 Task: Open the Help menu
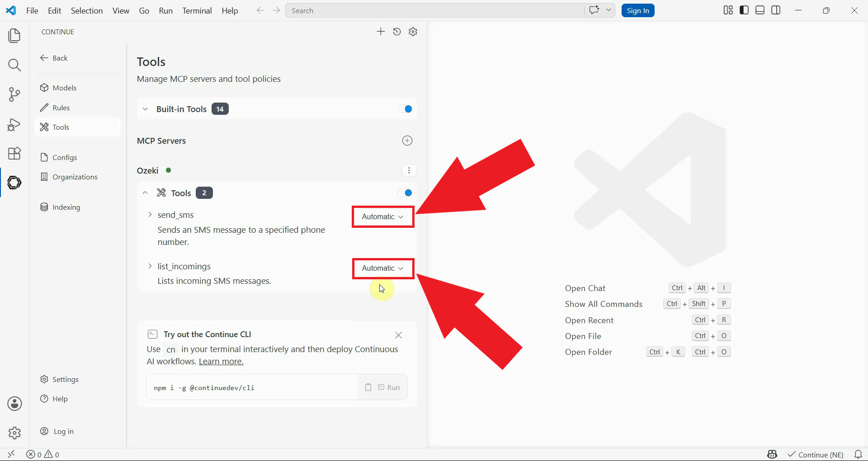230,10
